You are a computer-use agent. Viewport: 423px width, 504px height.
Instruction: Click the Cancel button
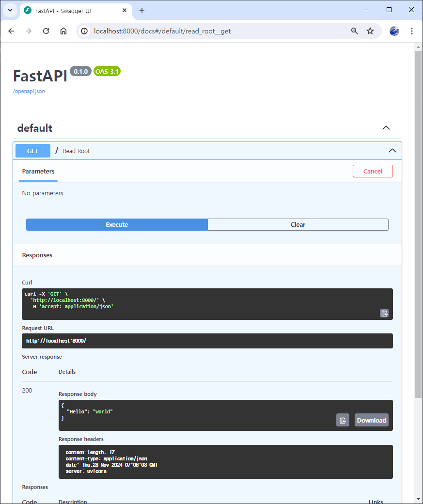(373, 172)
